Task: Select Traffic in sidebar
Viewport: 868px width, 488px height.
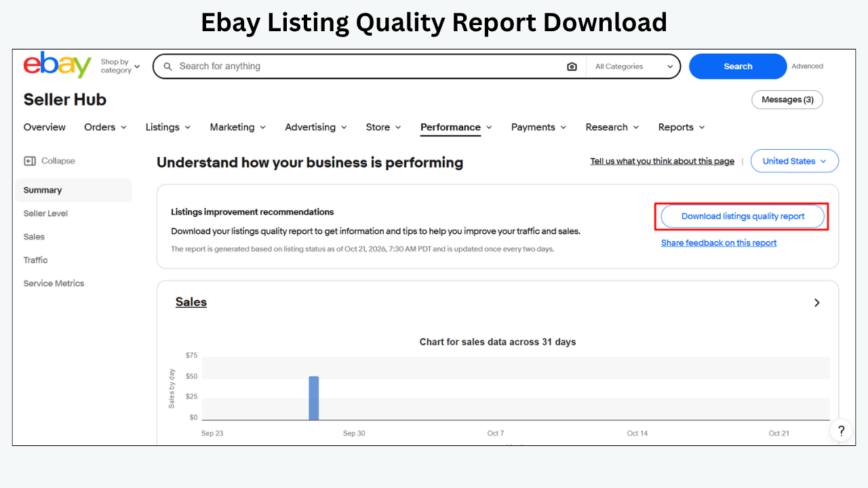Action: [x=35, y=260]
